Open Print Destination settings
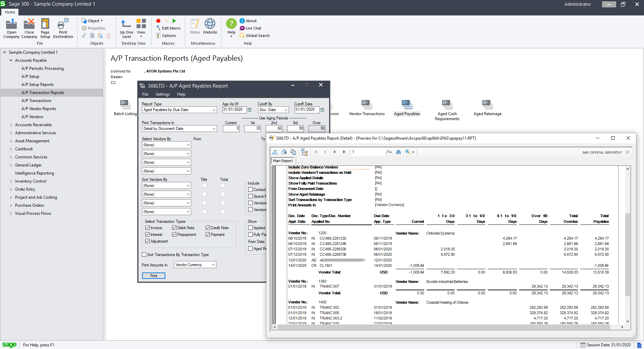Image resolution: width=644 pixels, height=349 pixels. (63, 28)
